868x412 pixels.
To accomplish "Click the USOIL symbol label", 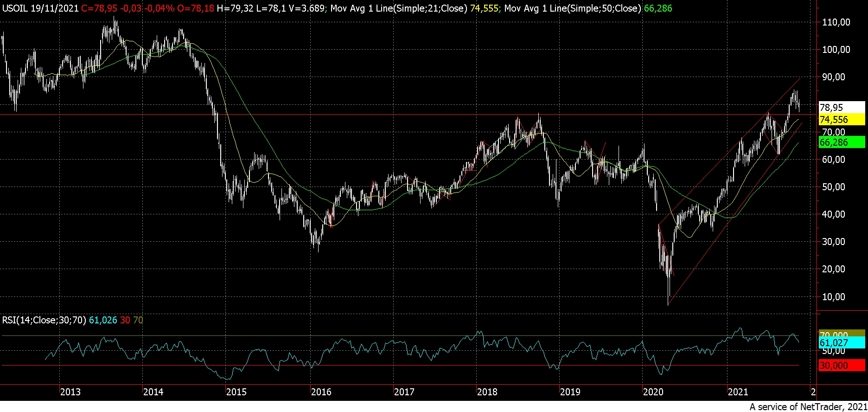I will click(x=15, y=8).
